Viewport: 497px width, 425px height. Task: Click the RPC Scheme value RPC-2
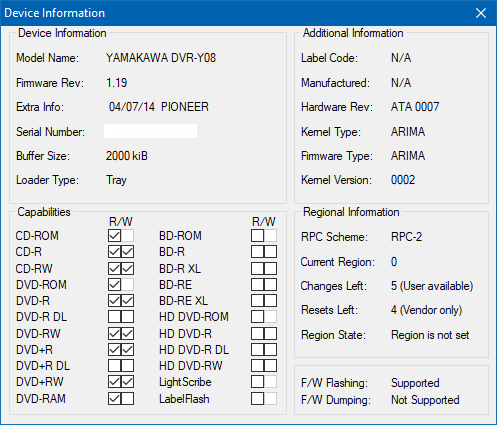coord(407,237)
